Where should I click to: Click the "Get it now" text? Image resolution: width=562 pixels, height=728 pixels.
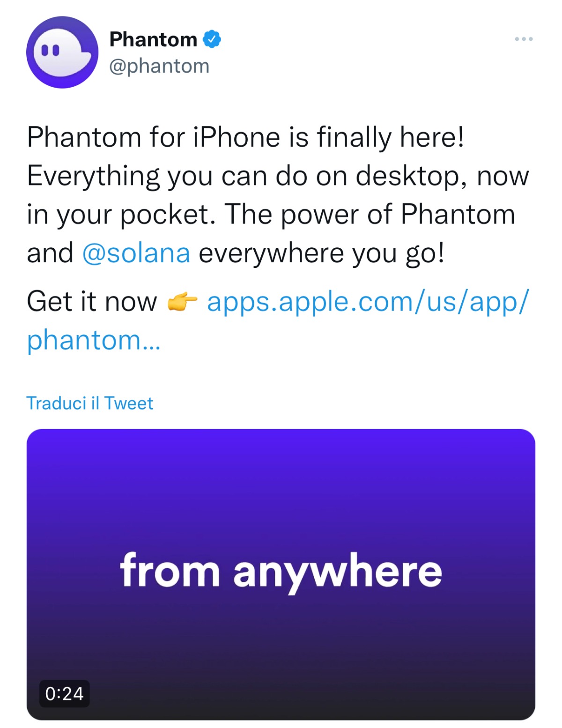[92, 301]
